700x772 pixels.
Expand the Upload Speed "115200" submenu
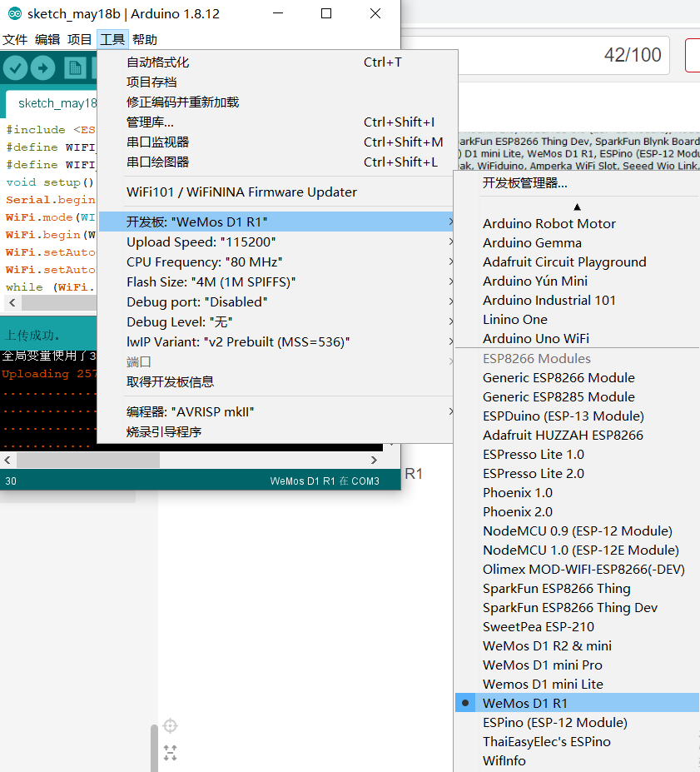point(276,242)
